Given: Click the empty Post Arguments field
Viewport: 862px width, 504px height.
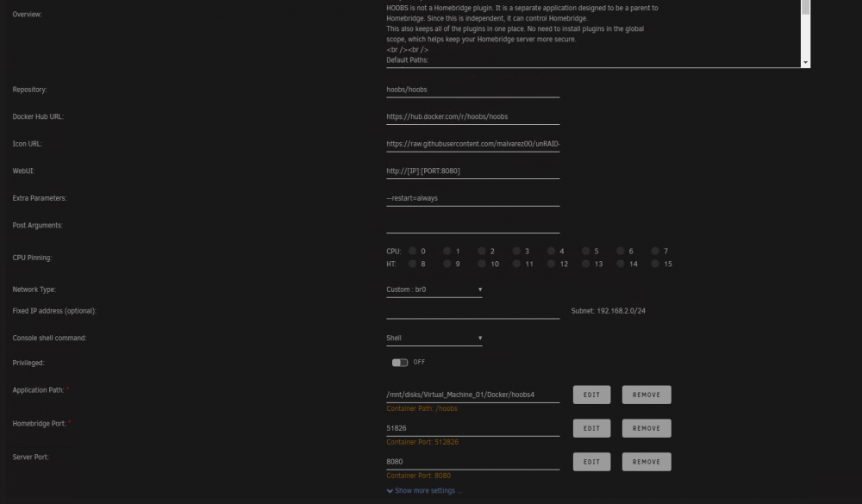Looking at the screenshot, I should [x=472, y=226].
